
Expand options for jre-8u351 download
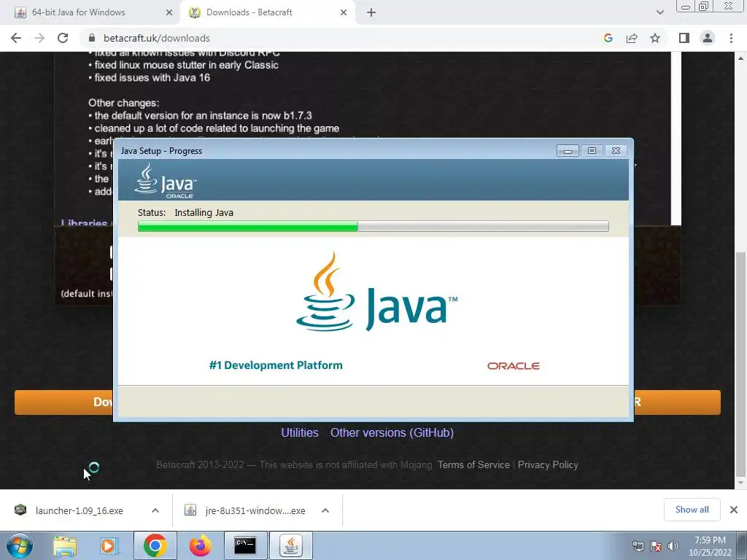pyautogui.click(x=325, y=510)
